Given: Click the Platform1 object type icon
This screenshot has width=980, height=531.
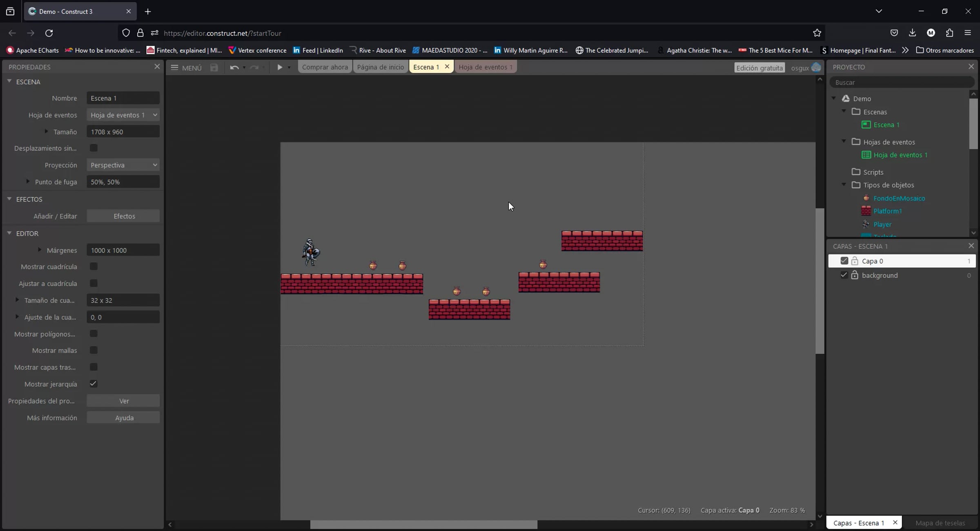Looking at the screenshot, I should tap(866, 211).
